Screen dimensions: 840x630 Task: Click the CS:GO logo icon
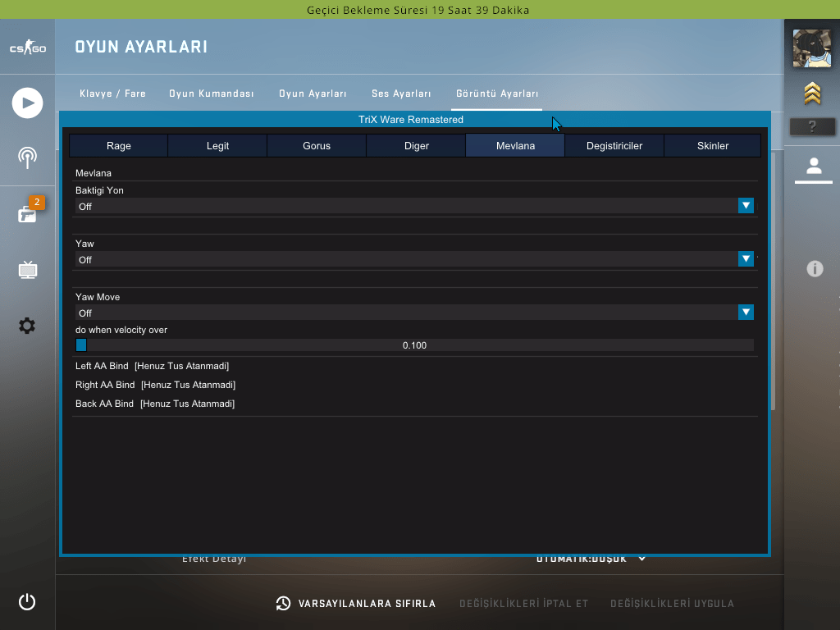[x=28, y=48]
